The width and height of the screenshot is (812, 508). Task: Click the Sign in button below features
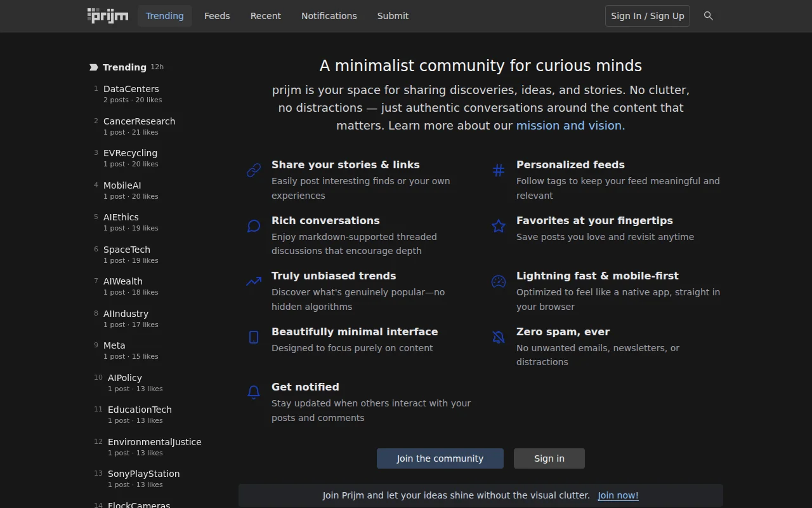pos(549,458)
